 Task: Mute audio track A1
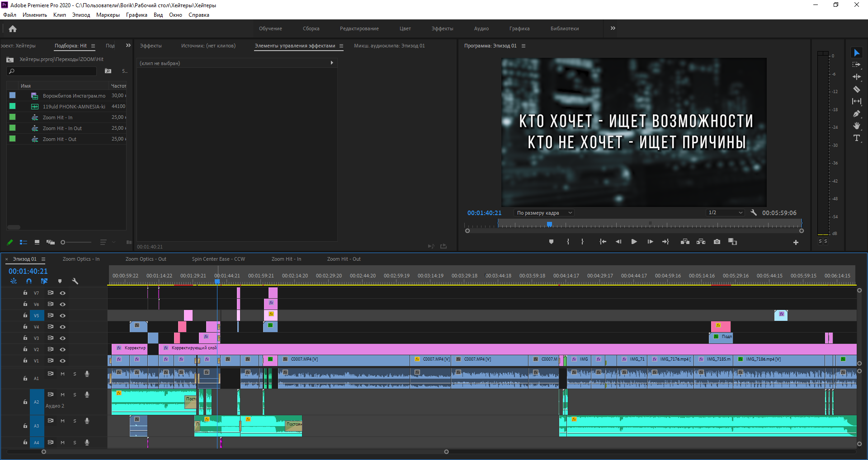[x=63, y=374]
